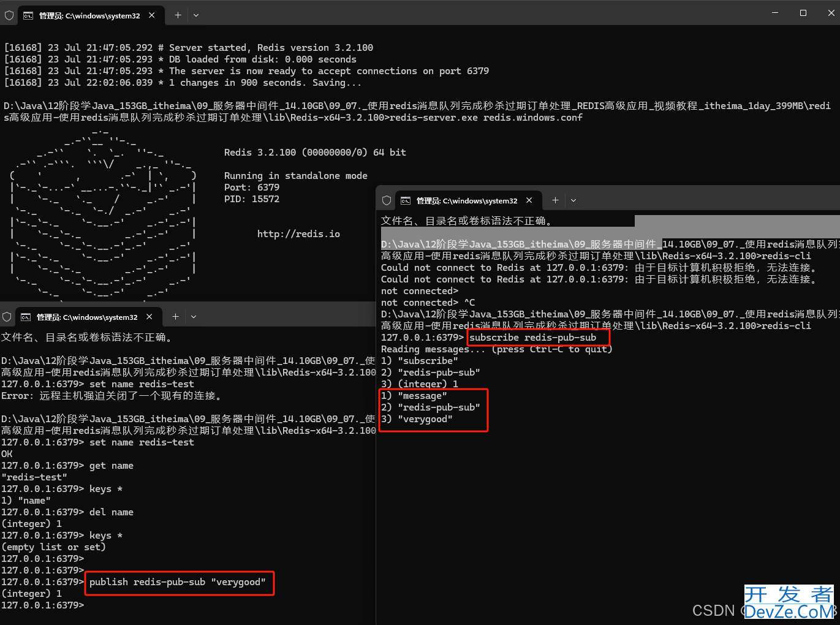840x625 pixels.
Task: Click the 'PID: 15572' line
Action: (252, 199)
